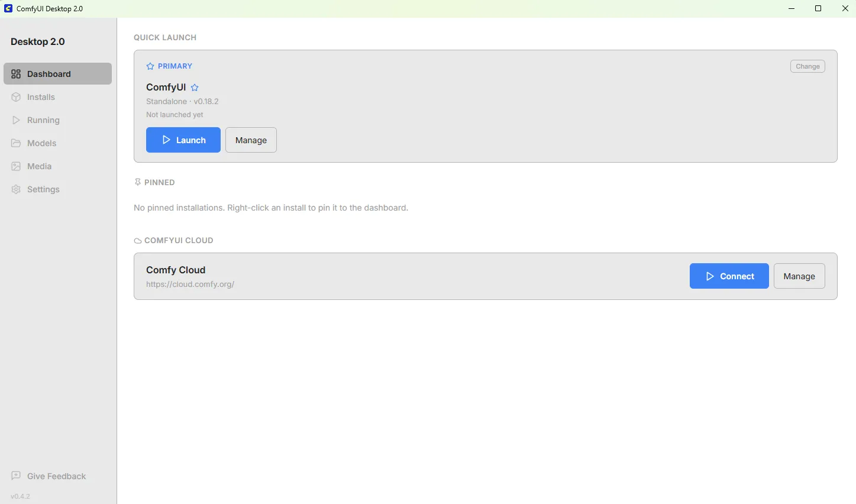Open the Models section
This screenshot has height=504, width=856.
(40, 143)
